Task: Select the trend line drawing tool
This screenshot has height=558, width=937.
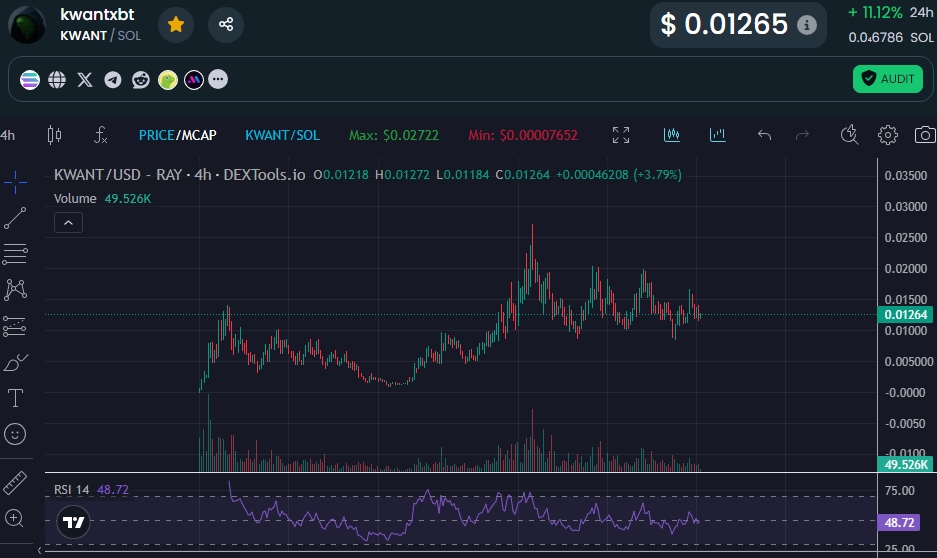Action: (15, 218)
